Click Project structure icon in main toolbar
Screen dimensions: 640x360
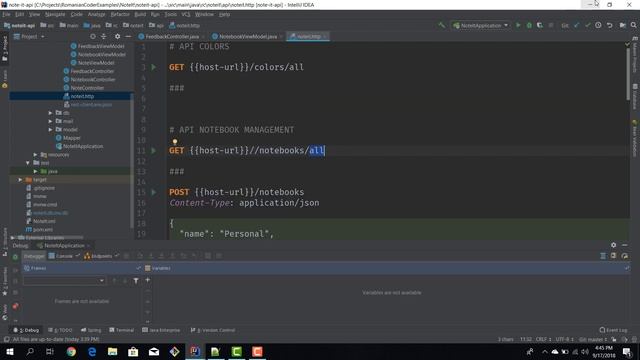(622, 25)
